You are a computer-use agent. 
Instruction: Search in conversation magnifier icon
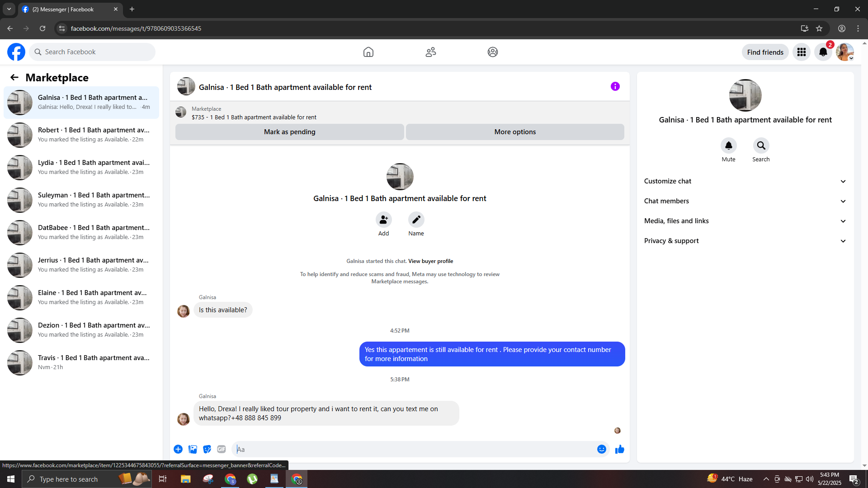761,145
